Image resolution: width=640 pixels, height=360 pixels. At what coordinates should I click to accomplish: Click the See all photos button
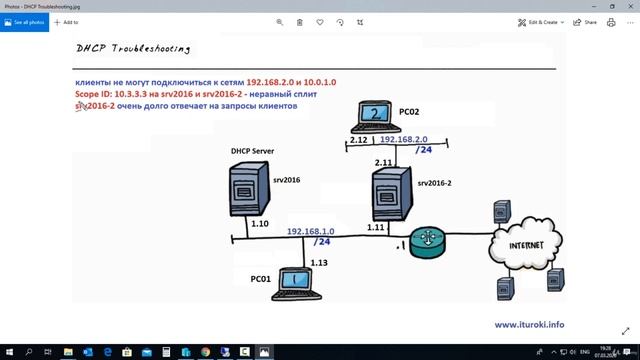(x=24, y=22)
